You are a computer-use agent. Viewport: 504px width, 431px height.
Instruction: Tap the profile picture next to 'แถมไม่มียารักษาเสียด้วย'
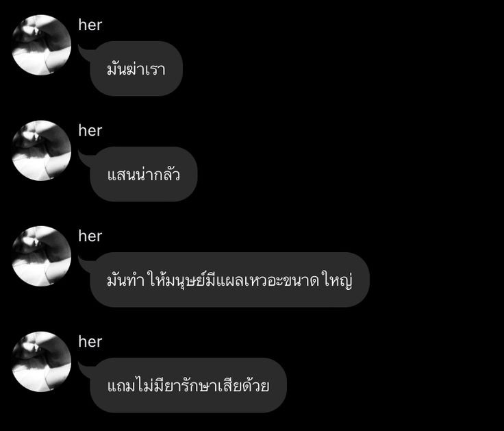pyautogui.click(x=42, y=362)
